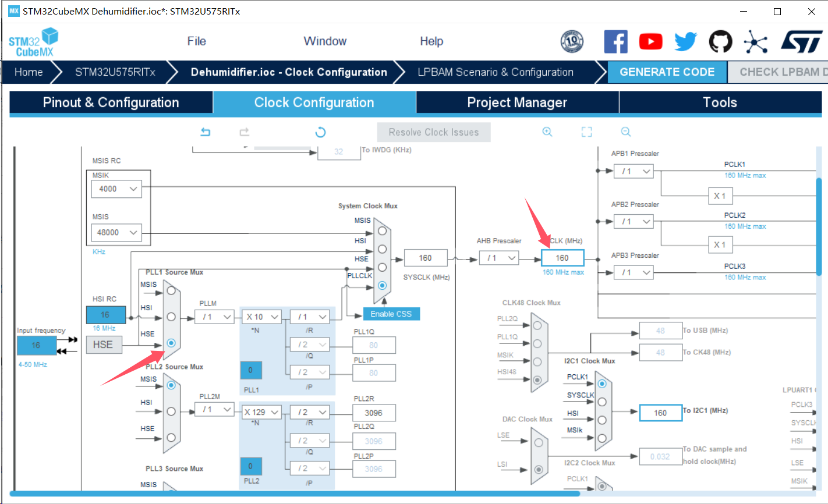Switch to the Project Manager tab
This screenshot has height=504, width=828.
coord(517,102)
